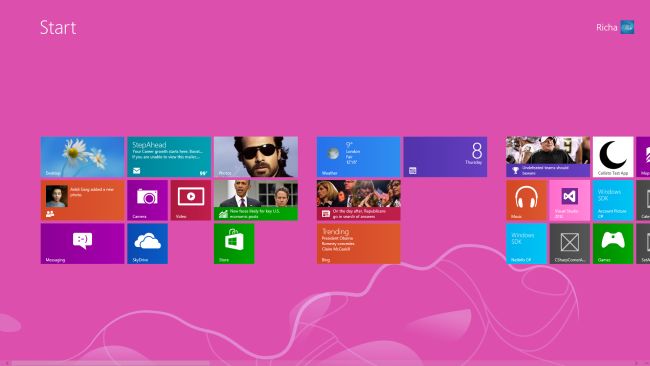Open the Richa user account menu
The height and width of the screenshot is (366, 650).
pyautogui.click(x=615, y=27)
